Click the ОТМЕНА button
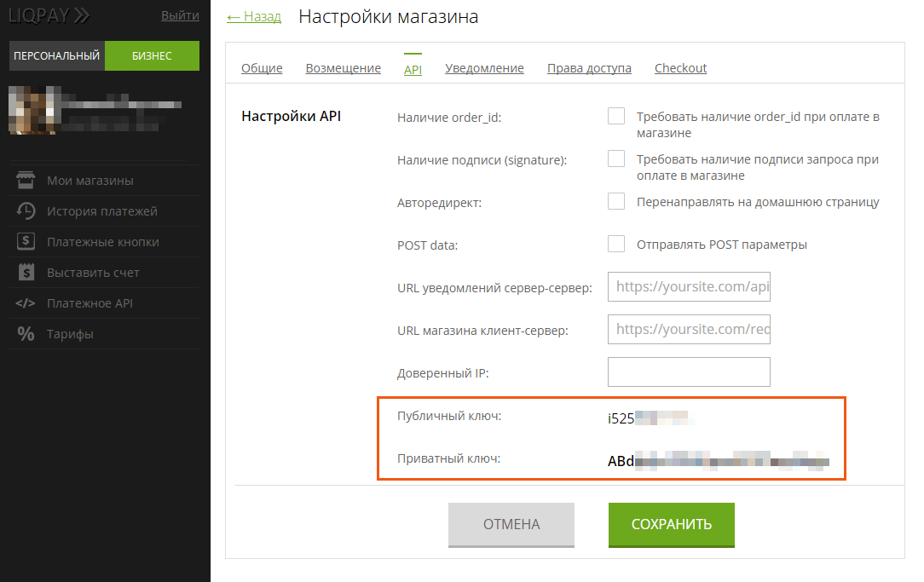This screenshot has width=924, height=582. [511, 524]
